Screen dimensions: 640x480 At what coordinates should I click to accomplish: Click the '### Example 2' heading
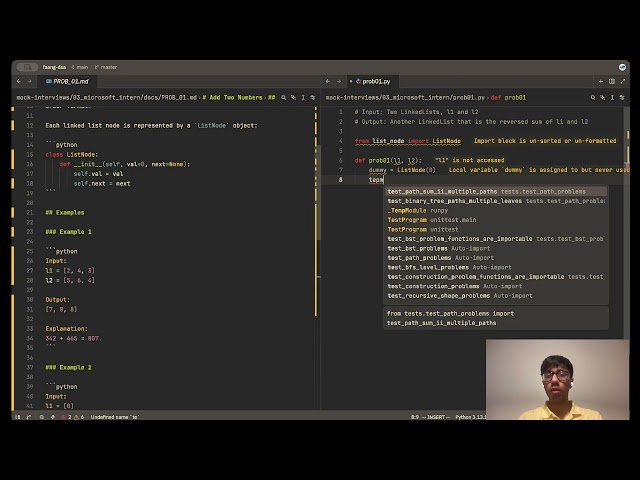click(68, 367)
